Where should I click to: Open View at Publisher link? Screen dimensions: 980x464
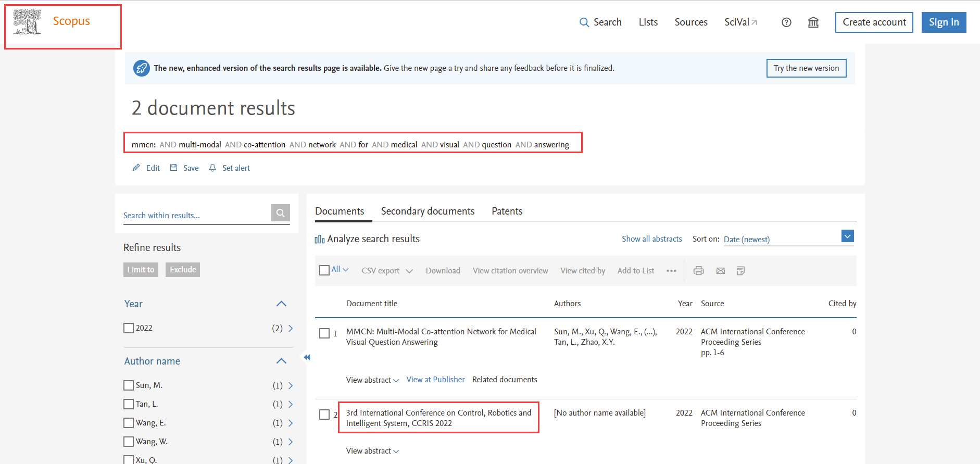435,380
